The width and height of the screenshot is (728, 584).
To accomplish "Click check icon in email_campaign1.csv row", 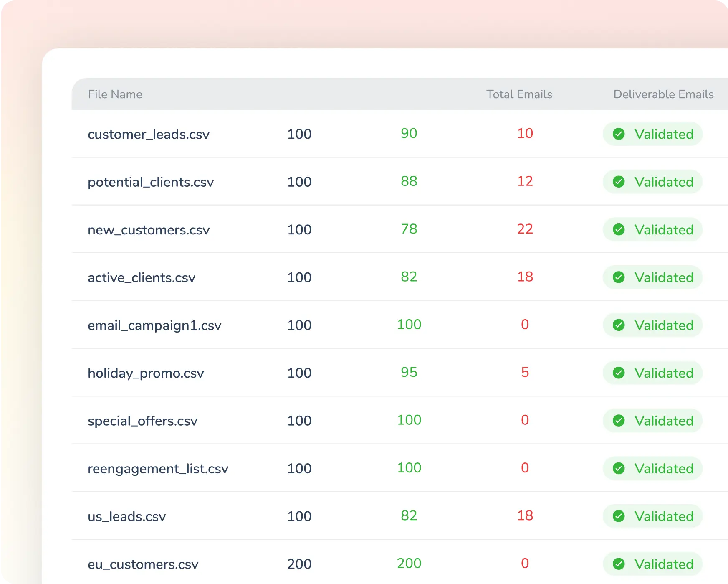I will pyautogui.click(x=619, y=325).
